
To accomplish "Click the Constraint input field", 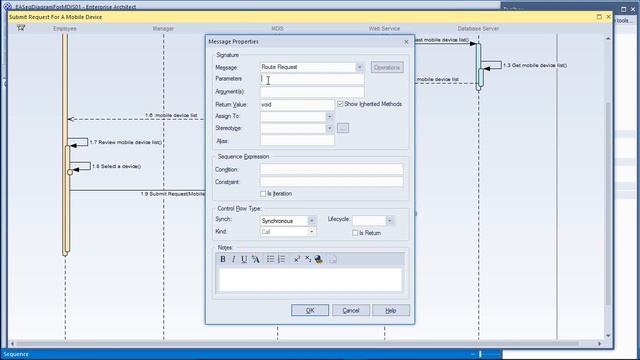I will pos(331,182).
